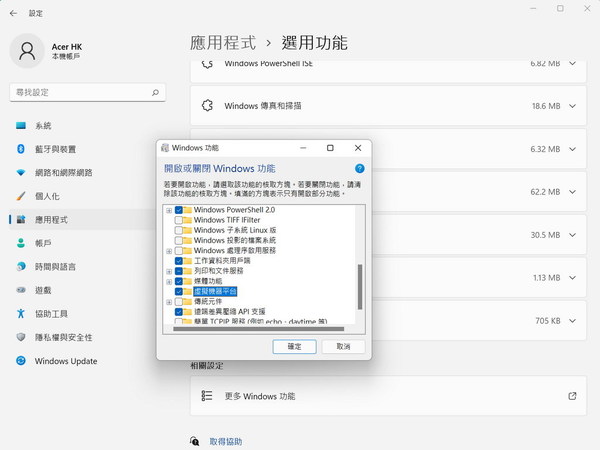Expand the 6.32 MB feature row
Screen dimensions: 600x450
click(572, 149)
